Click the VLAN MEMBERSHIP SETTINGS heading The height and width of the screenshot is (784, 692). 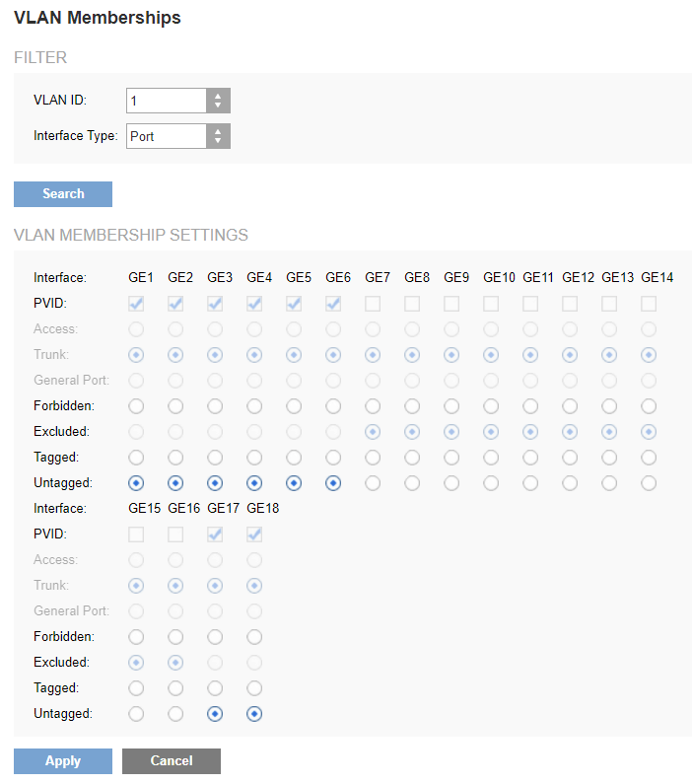click(131, 235)
